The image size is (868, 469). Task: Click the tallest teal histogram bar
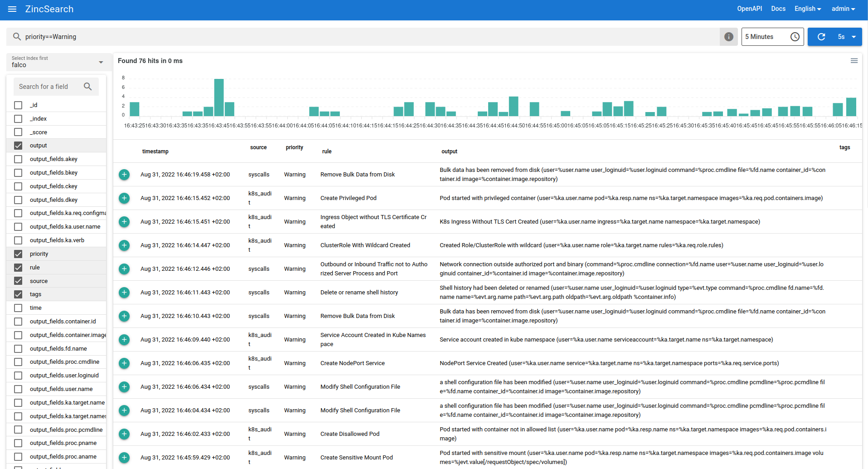(x=219, y=98)
